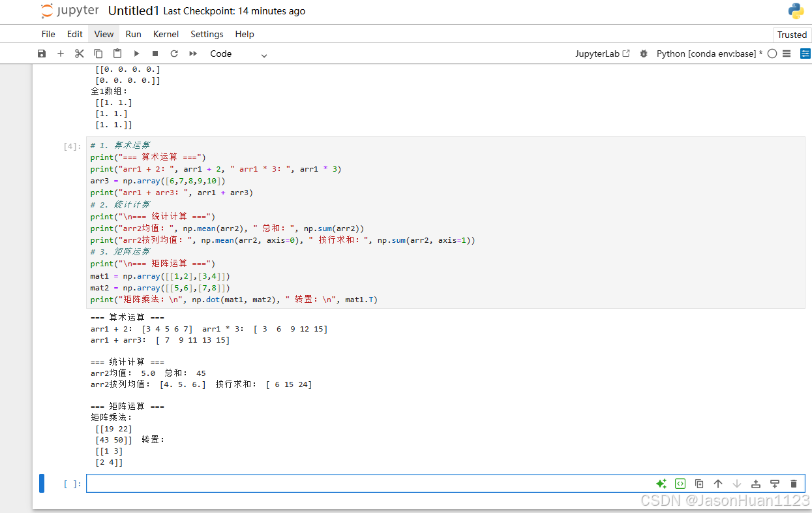
Task: Open the View menu
Action: pyautogui.click(x=104, y=34)
